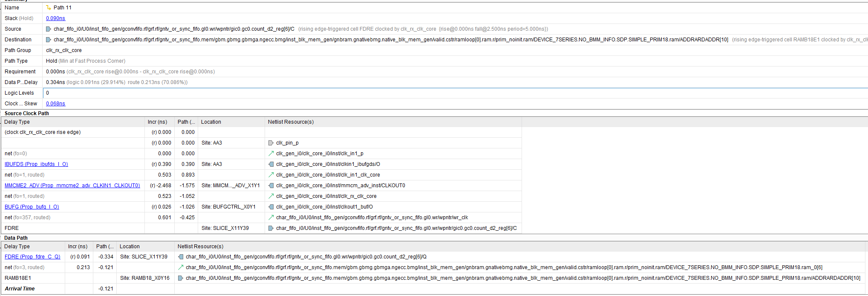Sort Data Path by Incr (ns) header
The image size is (868, 296).
coord(79,247)
